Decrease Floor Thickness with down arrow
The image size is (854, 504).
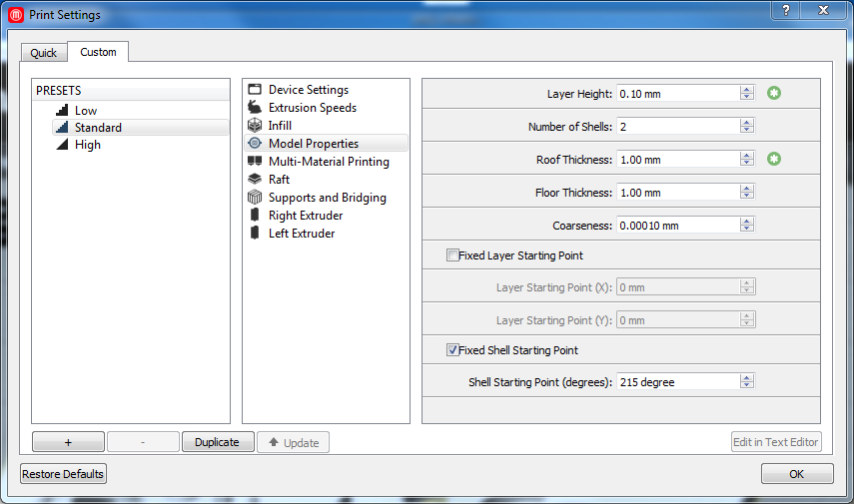tap(747, 196)
